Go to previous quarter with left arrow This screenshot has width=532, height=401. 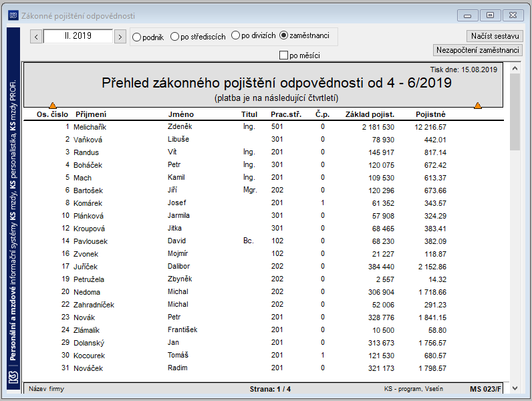tap(36, 36)
